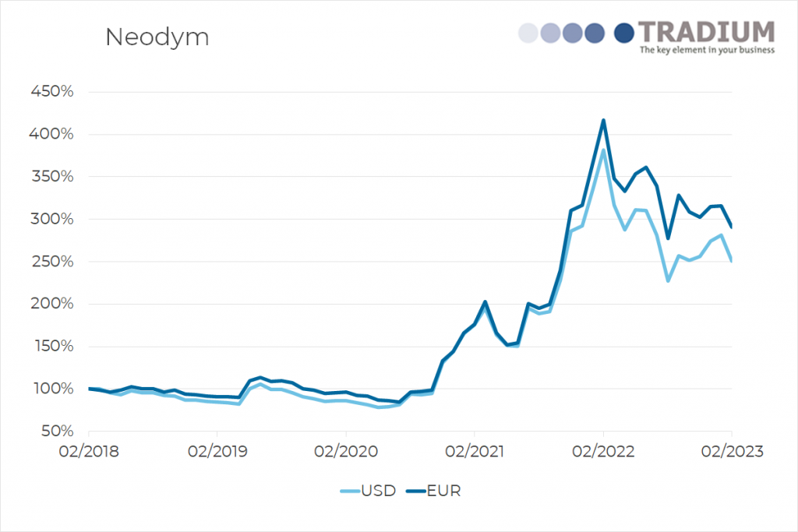This screenshot has height=532, width=798.
Task: Toggle the USD series via legend label
Action: 380,491
